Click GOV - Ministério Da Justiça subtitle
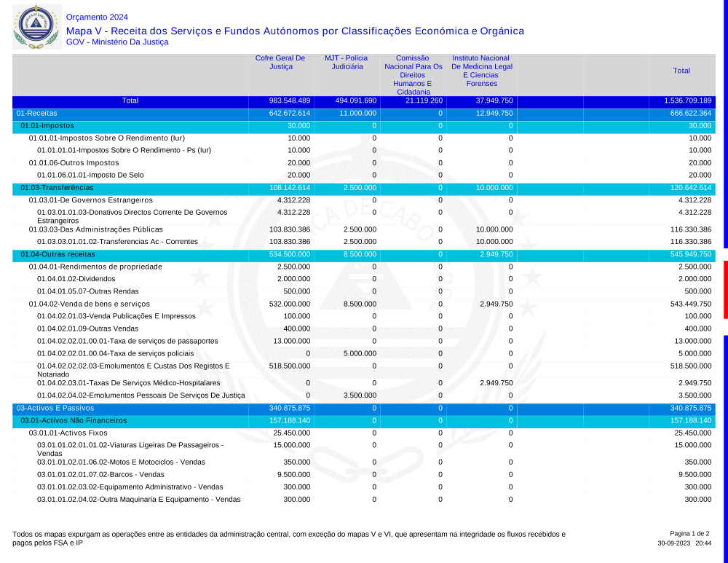Image resolution: width=728 pixels, height=563 pixels. (116, 42)
